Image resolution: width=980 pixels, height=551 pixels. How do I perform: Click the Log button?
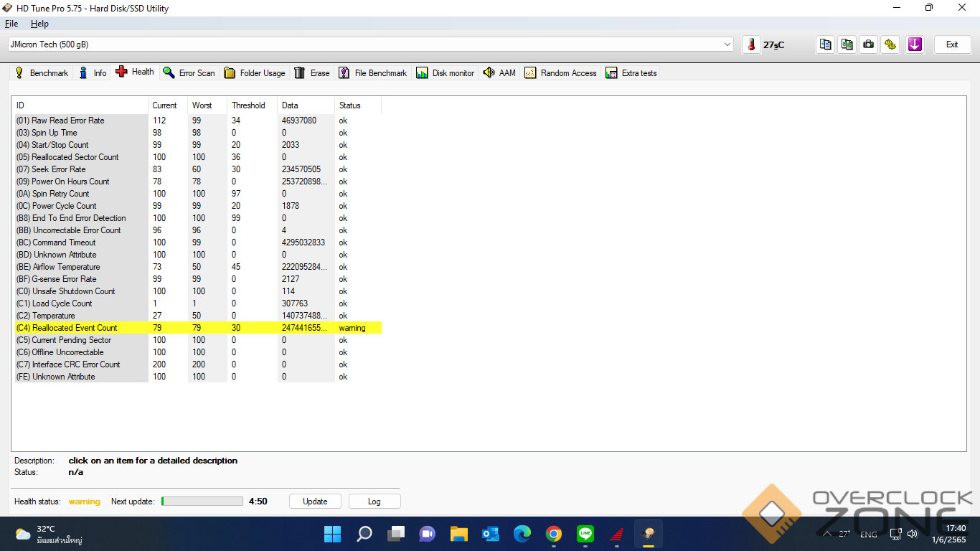374,501
